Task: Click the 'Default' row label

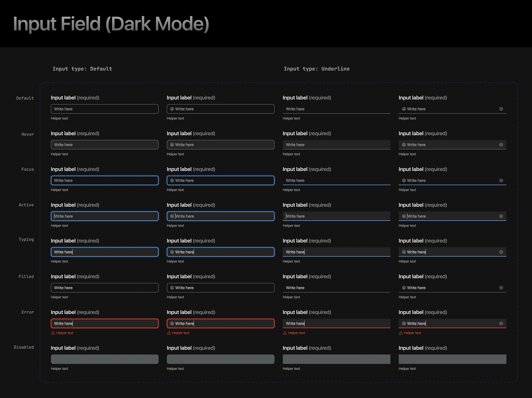Action: [x=25, y=98]
